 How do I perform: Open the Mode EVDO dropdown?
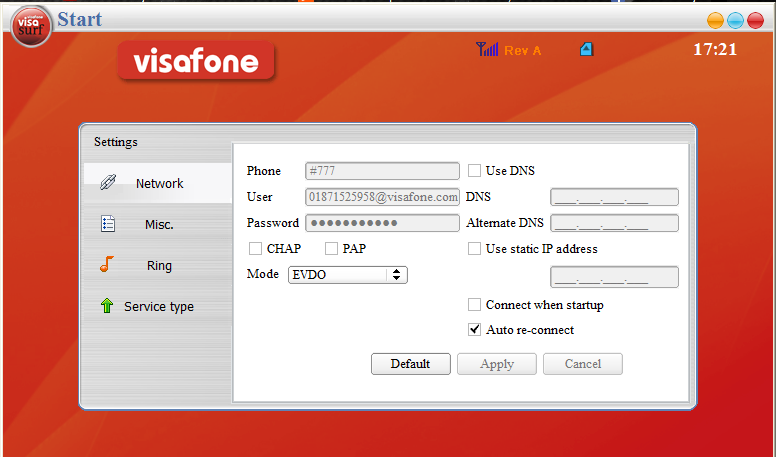(347, 275)
